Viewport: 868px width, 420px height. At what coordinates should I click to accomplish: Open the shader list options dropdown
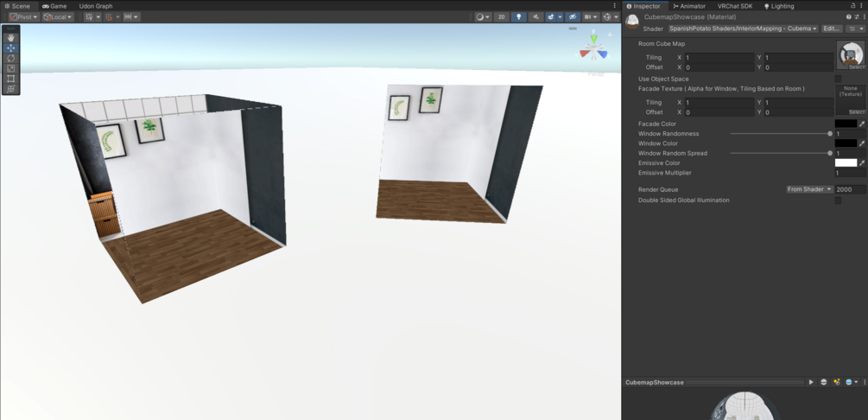[x=856, y=29]
